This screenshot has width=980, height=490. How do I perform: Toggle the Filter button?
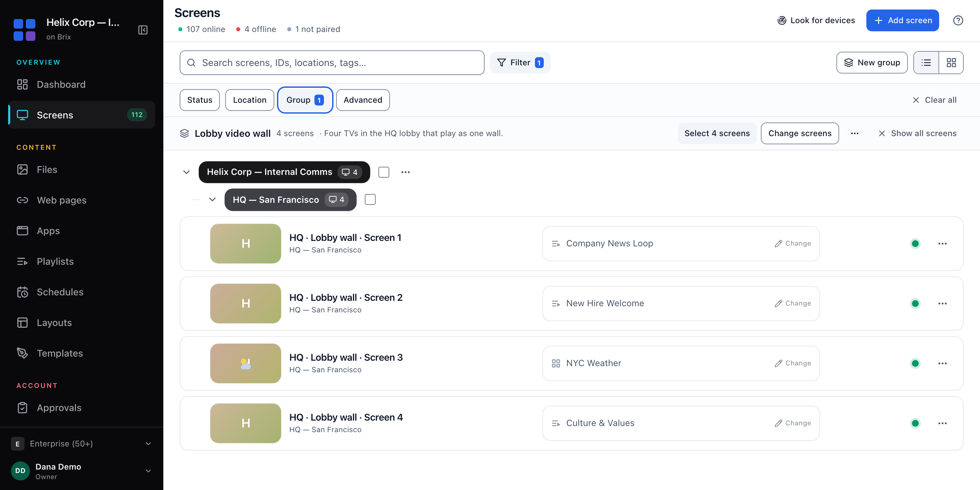520,62
